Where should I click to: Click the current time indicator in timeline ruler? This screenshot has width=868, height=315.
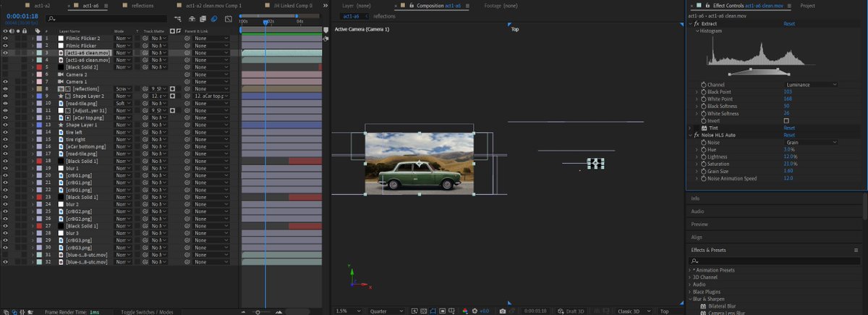(265, 22)
